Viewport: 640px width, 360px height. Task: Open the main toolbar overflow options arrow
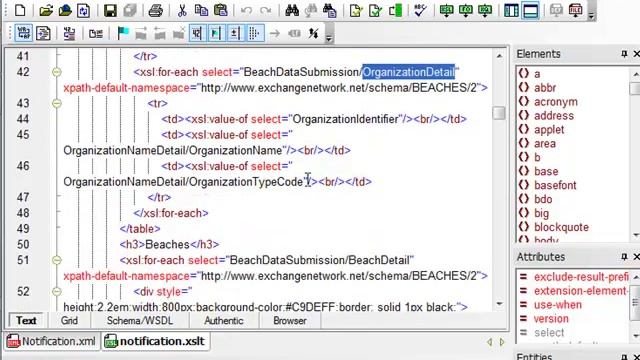point(591,16)
